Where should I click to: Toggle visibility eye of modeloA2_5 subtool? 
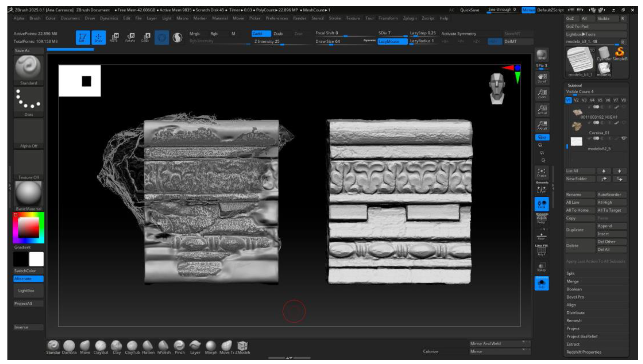click(x=624, y=138)
